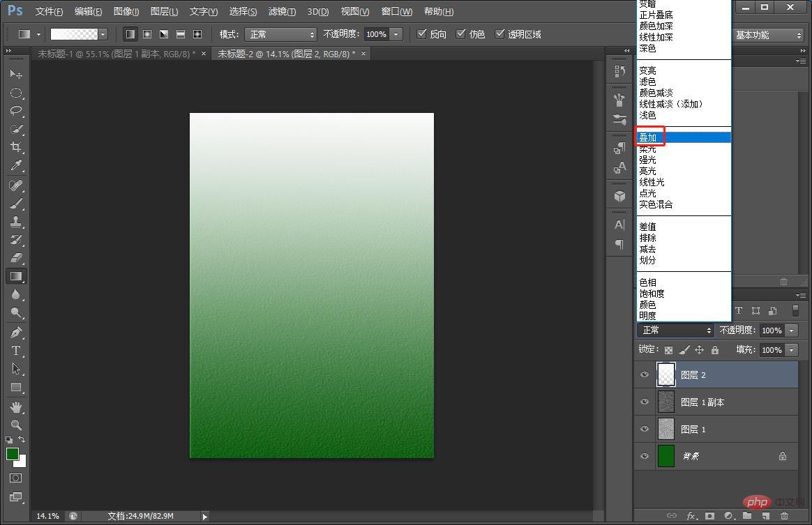Select the Hand tool

pyautogui.click(x=15, y=407)
